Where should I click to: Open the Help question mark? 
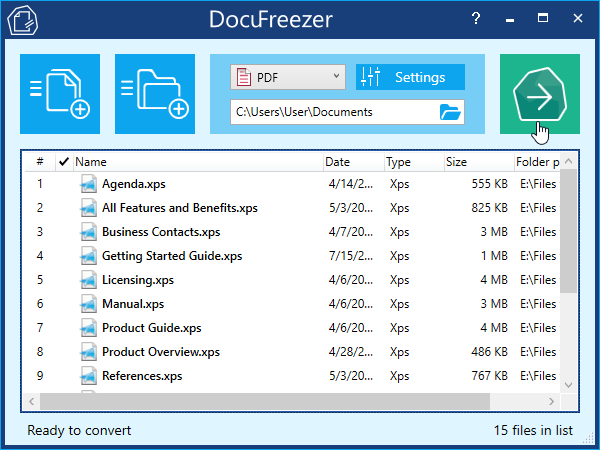(x=476, y=18)
